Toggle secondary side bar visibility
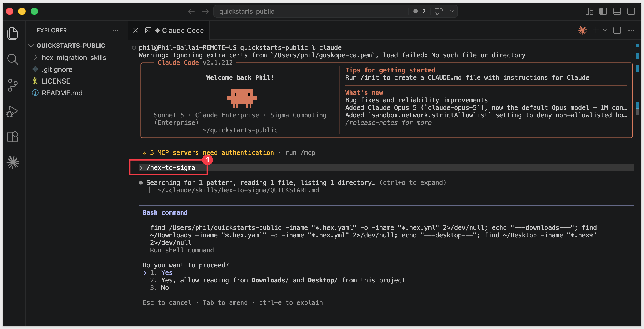Image resolution: width=644 pixels, height=329 pixels. click(631, 11)
